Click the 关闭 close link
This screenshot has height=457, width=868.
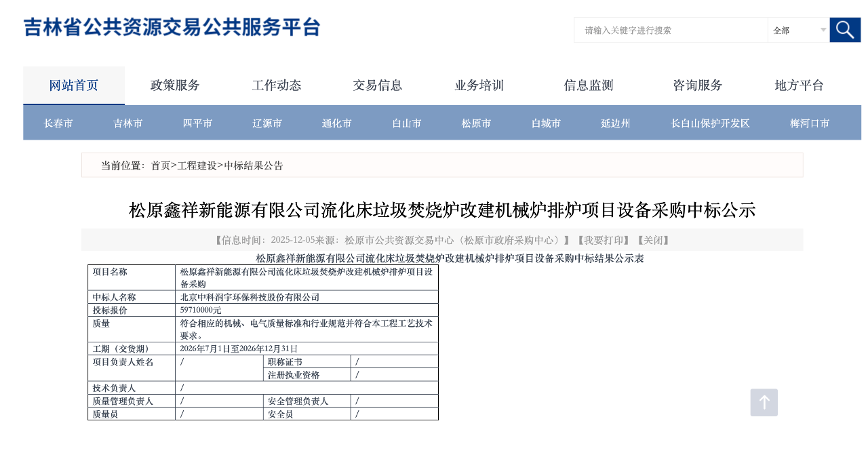click(x=652, y=239)
